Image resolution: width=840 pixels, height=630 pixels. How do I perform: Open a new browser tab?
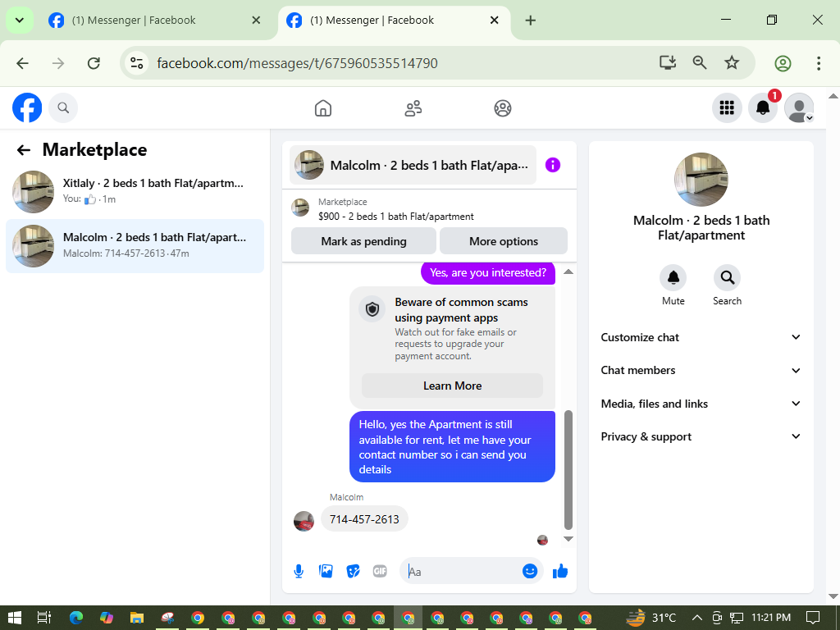pos(531,21)
